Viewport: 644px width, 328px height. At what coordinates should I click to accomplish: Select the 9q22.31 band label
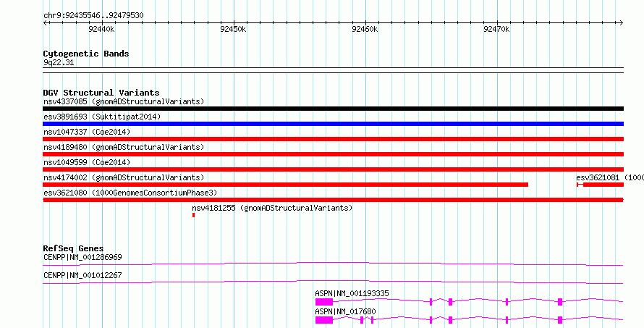click(59, 63)
